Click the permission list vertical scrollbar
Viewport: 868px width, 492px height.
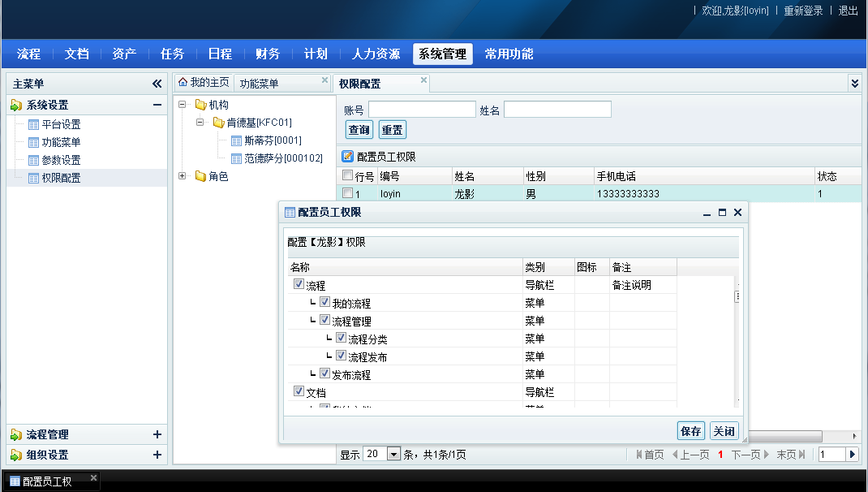[737, 341]
